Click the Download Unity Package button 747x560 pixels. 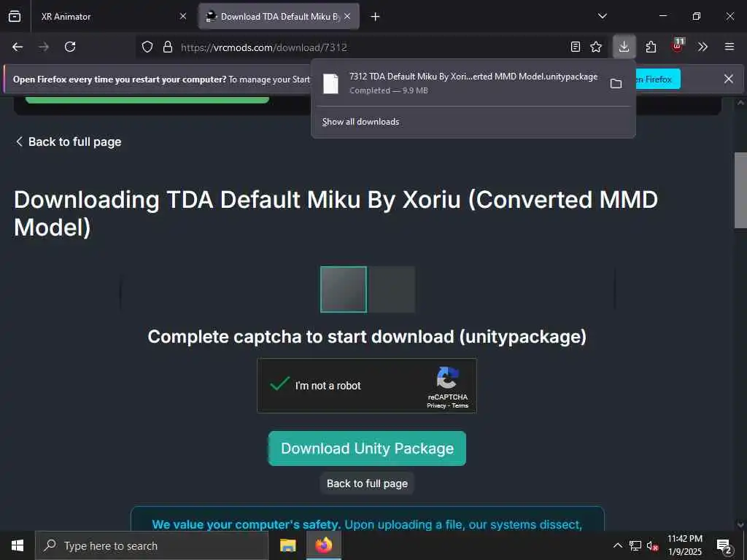pos(367,448)
